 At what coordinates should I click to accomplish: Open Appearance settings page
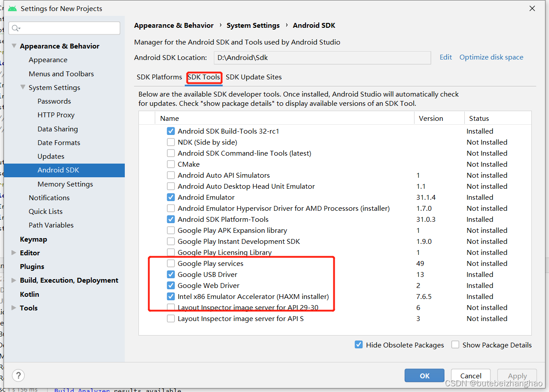tap(48, 60)
